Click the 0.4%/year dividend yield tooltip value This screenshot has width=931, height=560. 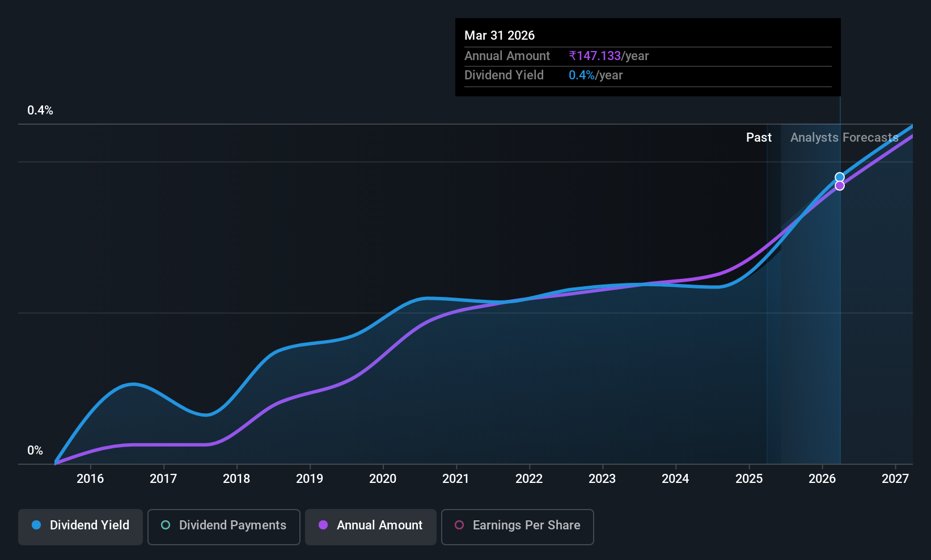coord(596,75)
